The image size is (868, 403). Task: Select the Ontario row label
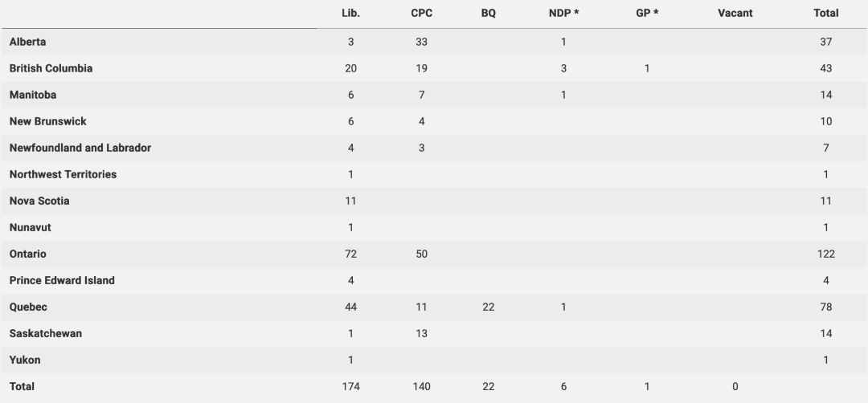(x=28, y=254)
